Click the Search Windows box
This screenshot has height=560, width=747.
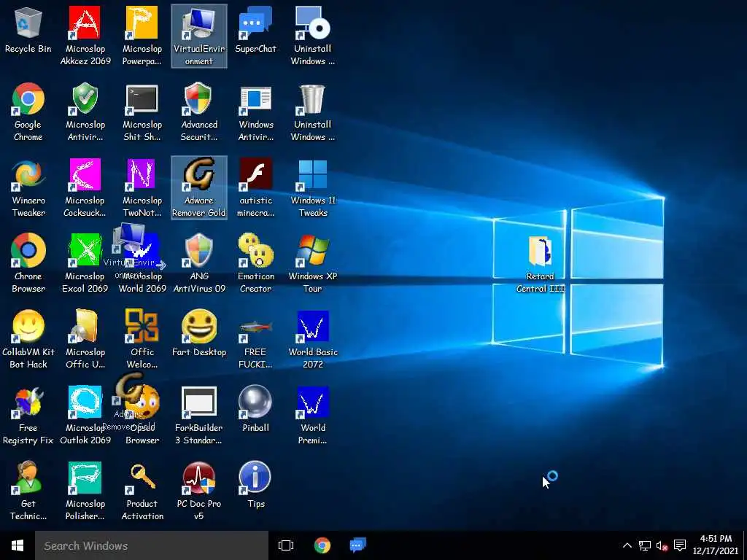pyautogui.click(x=152, y=545)
